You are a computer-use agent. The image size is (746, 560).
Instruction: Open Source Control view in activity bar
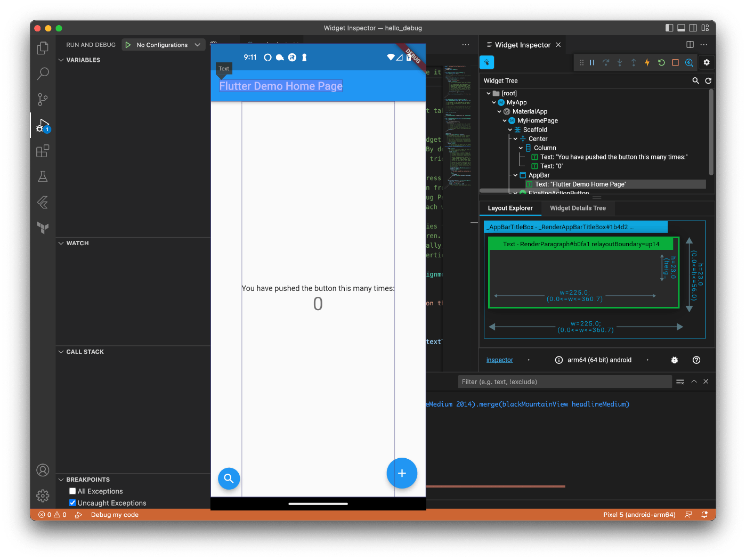coord(43,99)
